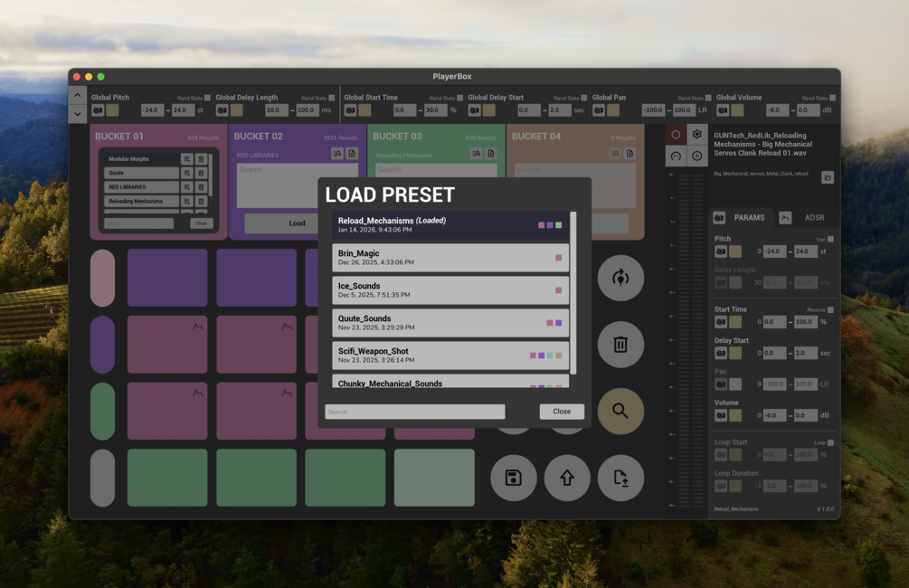Select the Reload_Mechanisms (Loaded) preset
909x588 pixels.
[450, 225]
